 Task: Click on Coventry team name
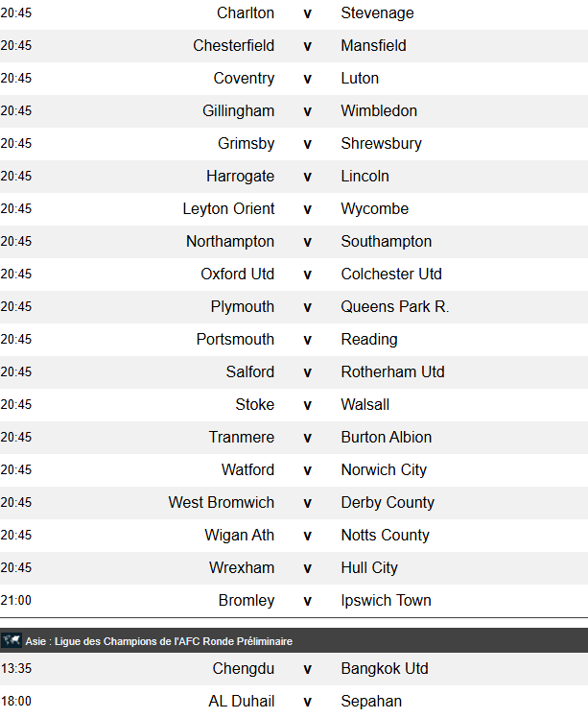(x=244, y=79)
